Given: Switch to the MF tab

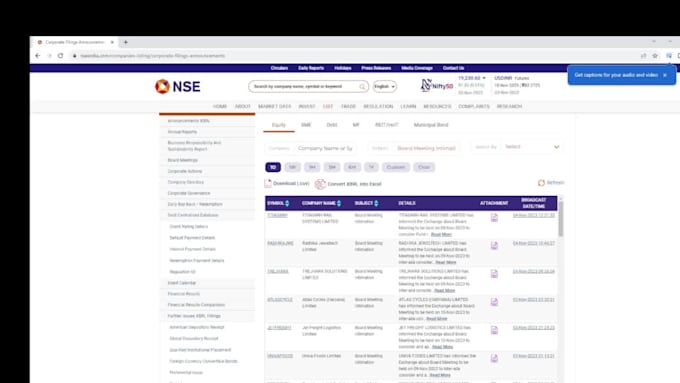Looking at the screenshot, I should pos(356,125).
